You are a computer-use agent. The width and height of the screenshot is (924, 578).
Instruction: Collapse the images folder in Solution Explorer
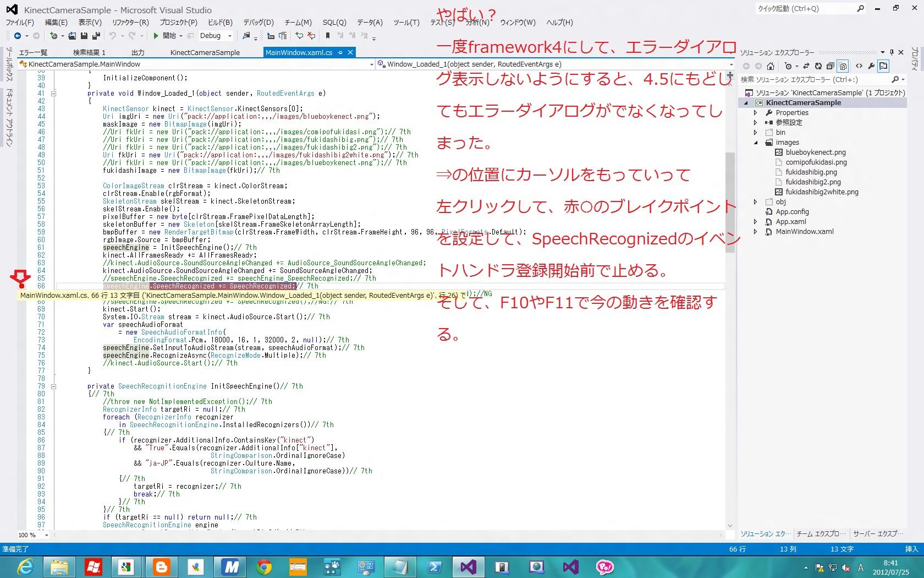756,143
